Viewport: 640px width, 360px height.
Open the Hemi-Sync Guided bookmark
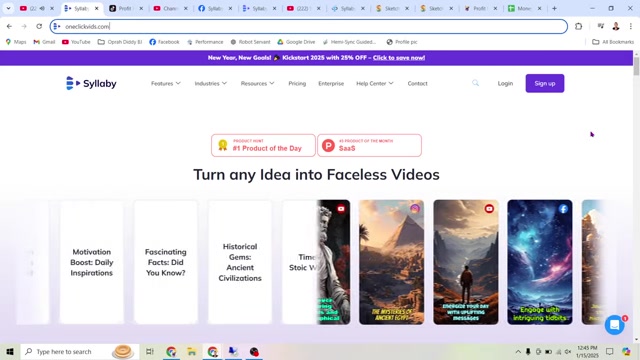tap(349, 42)
